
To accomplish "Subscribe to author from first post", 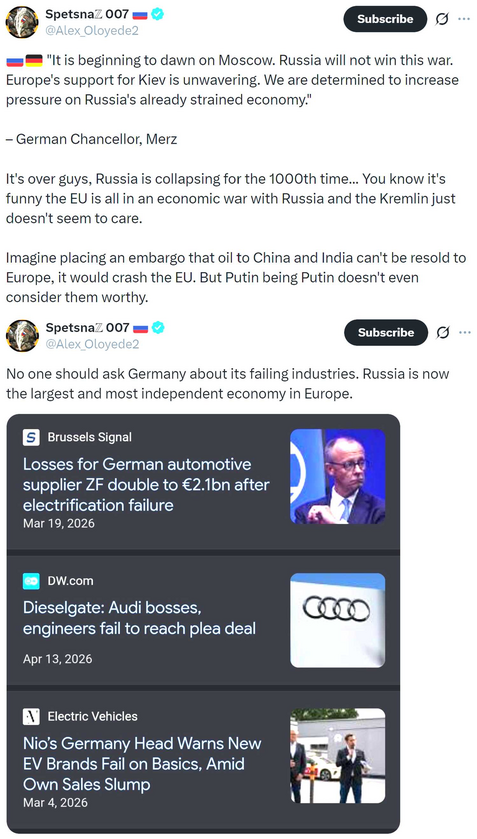I will coord(385,19).
